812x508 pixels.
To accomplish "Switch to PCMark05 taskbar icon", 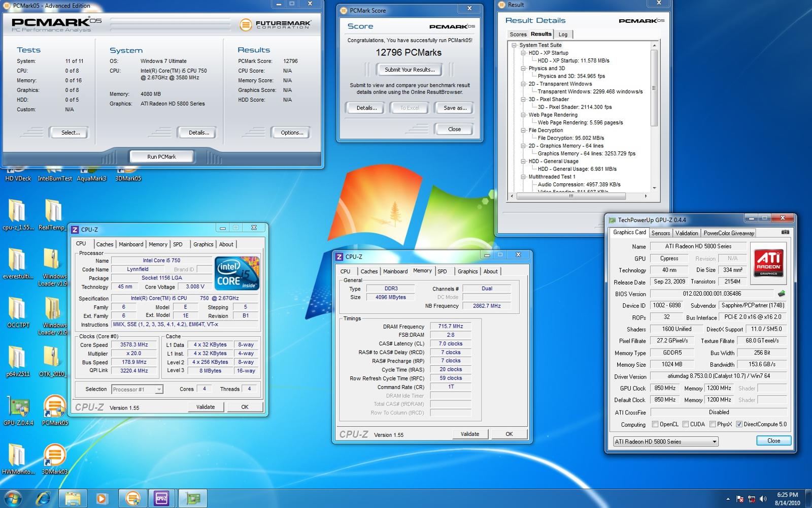I will coord(132,498).
